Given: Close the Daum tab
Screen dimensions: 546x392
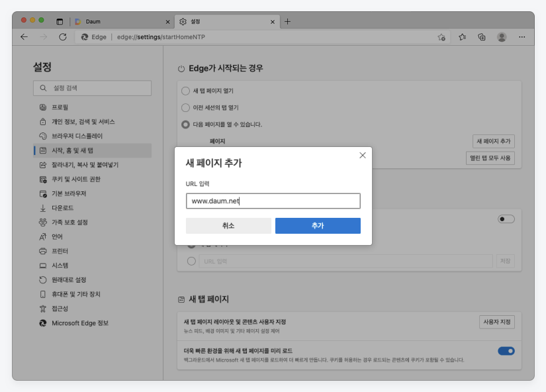Looking at the screenshot, I should [x=168, y=22].
